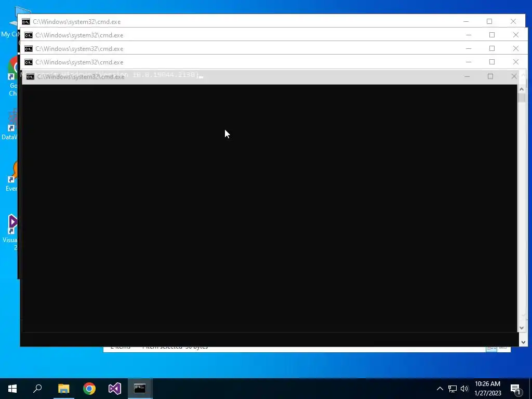532x399 pixels.
Task: Minimize the front cmd.exe window
Action: pos(467,76)
